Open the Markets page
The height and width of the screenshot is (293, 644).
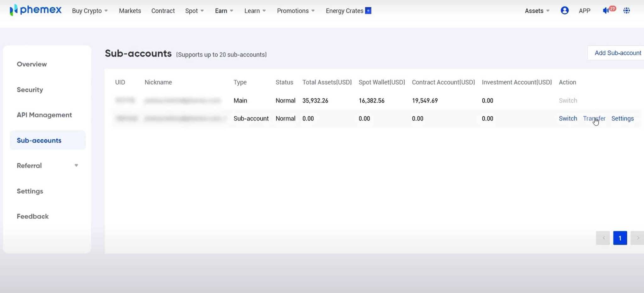point(130,11)
